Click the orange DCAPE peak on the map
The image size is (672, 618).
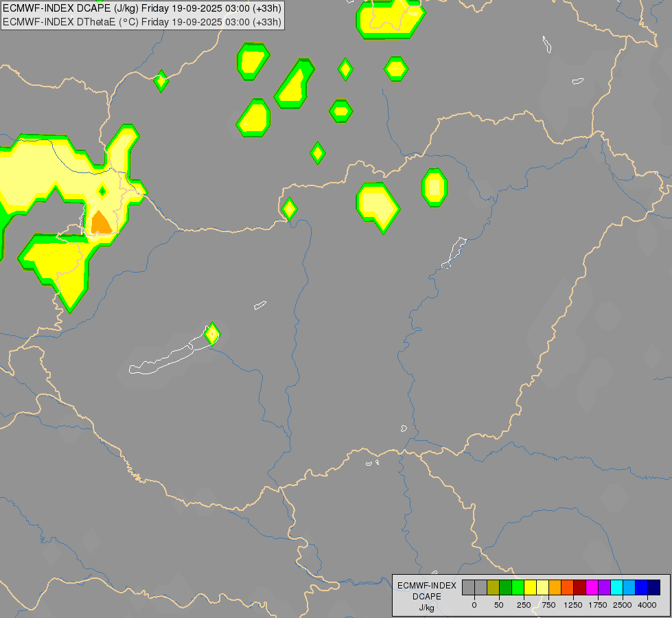tap(101, 223)
